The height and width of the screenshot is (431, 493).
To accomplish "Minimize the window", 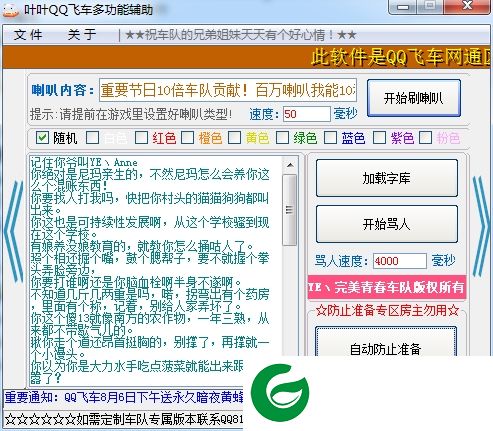I will (403, 6).
